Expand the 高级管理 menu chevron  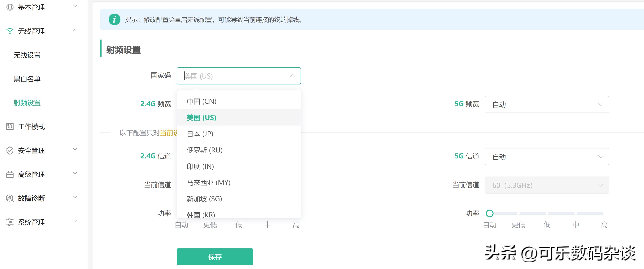75,173
